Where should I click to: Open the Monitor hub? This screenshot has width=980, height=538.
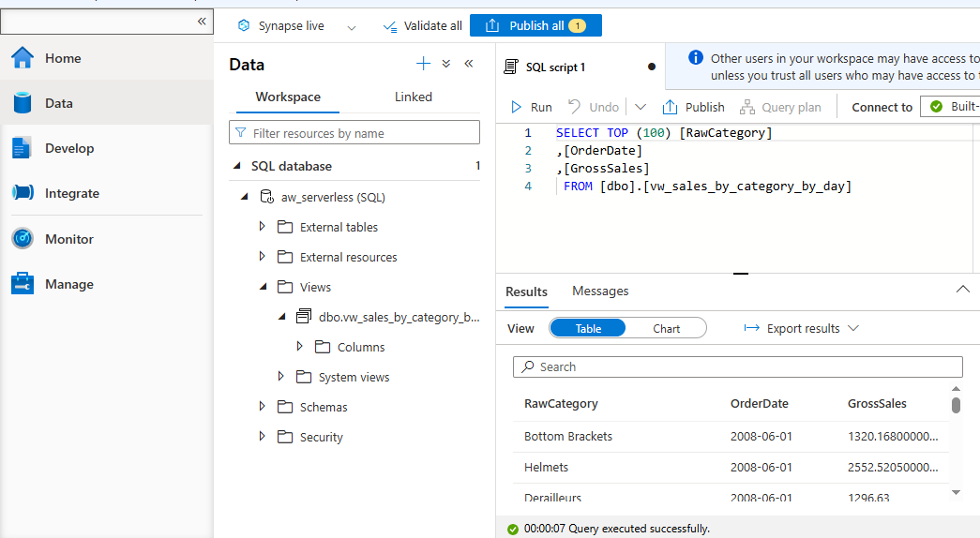pos(107,239)
